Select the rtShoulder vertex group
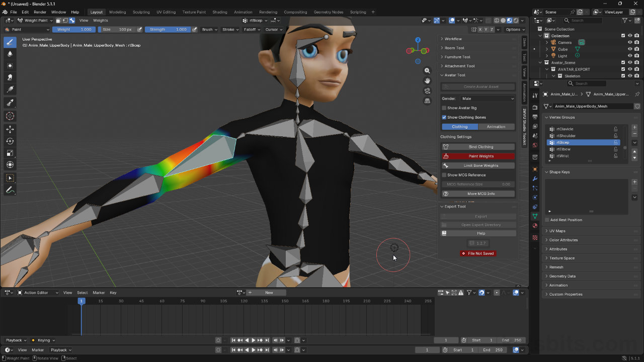Viewport: 644px width, 362px height. [584, 136]
